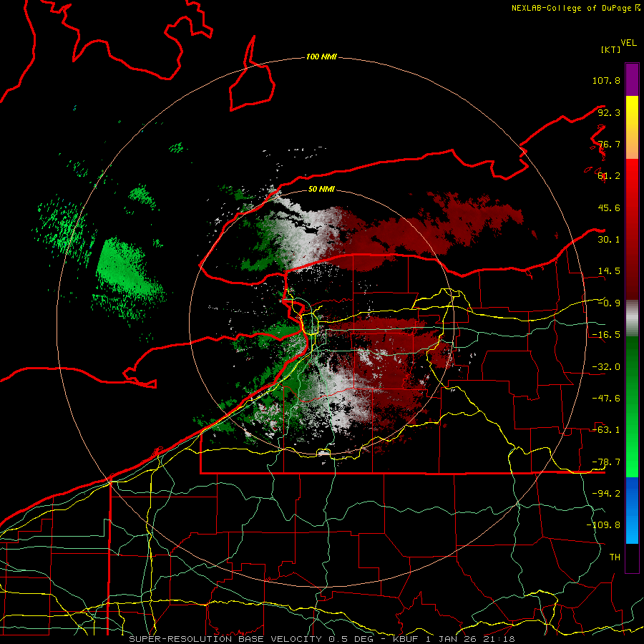Click the -109.8 velocity scale value
The width and height of the screenshot is (644, 644).
[x=603, y=525]
